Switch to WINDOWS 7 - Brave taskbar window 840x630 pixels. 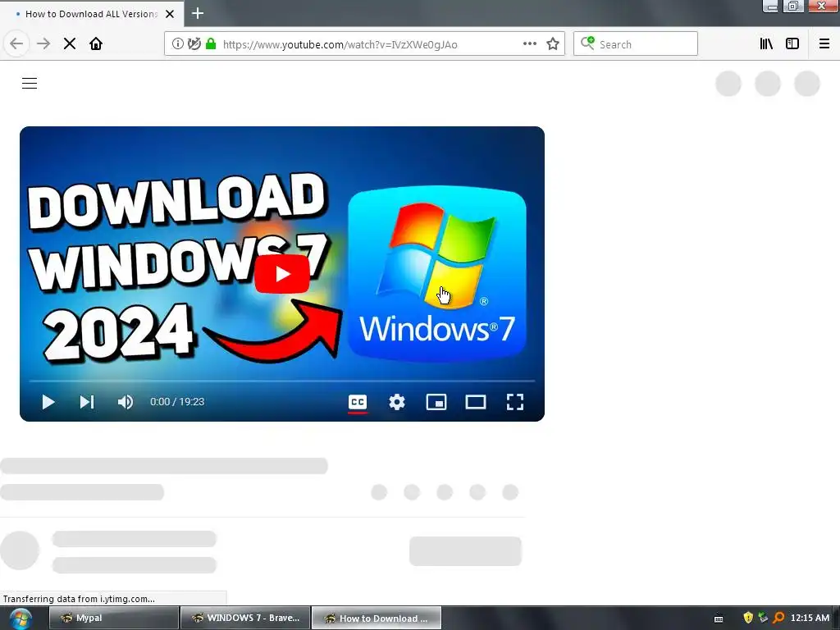[x=245, y=619]
